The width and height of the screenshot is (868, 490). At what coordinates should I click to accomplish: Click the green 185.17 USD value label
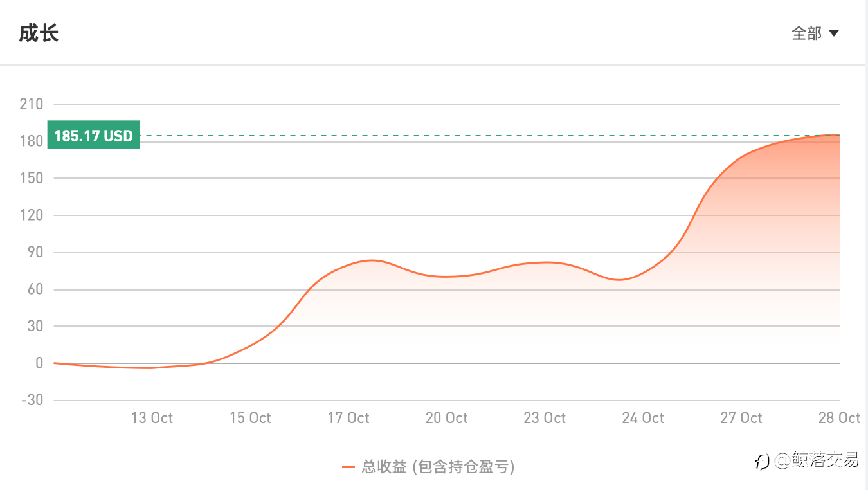tap(93, 136)
